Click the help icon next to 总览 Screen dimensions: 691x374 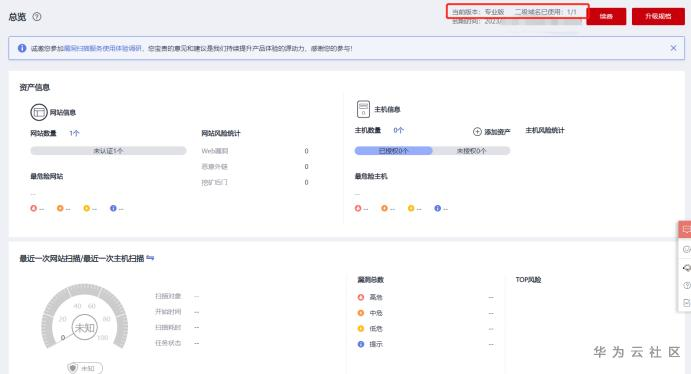pyautogui.click(x=37, y=17)
